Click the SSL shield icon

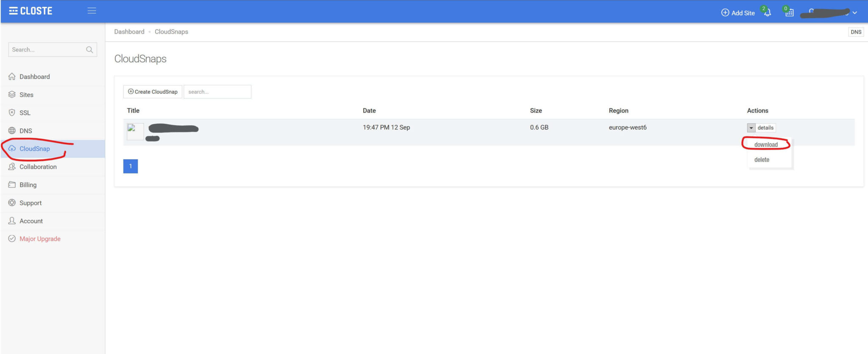[x=12, y=113]
